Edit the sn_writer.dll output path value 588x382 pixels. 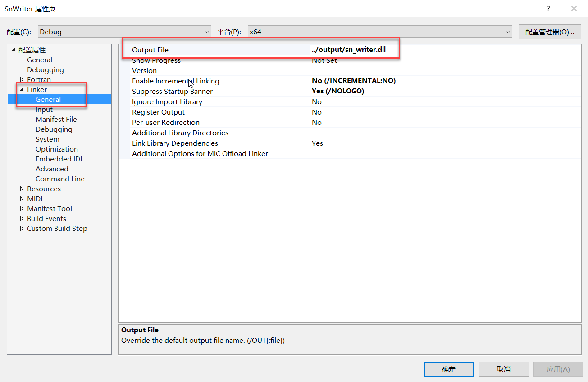point(349,50)
